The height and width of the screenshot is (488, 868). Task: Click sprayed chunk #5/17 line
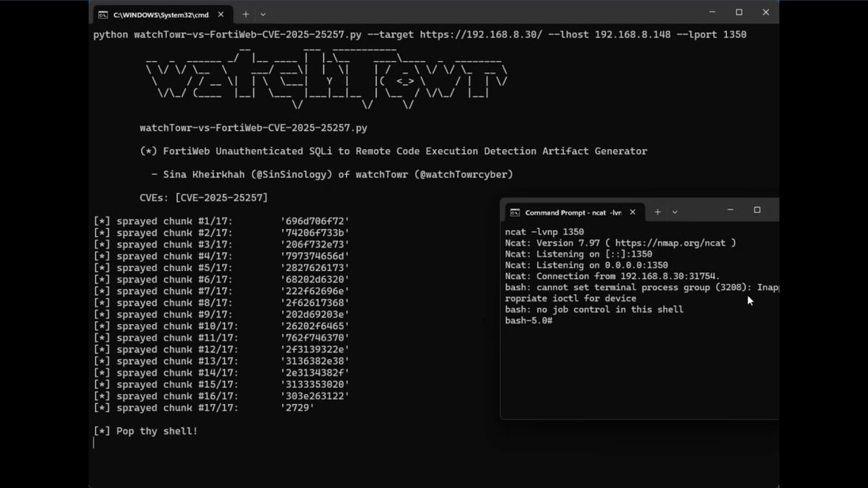pyautogui.click(x=221, y=267)
